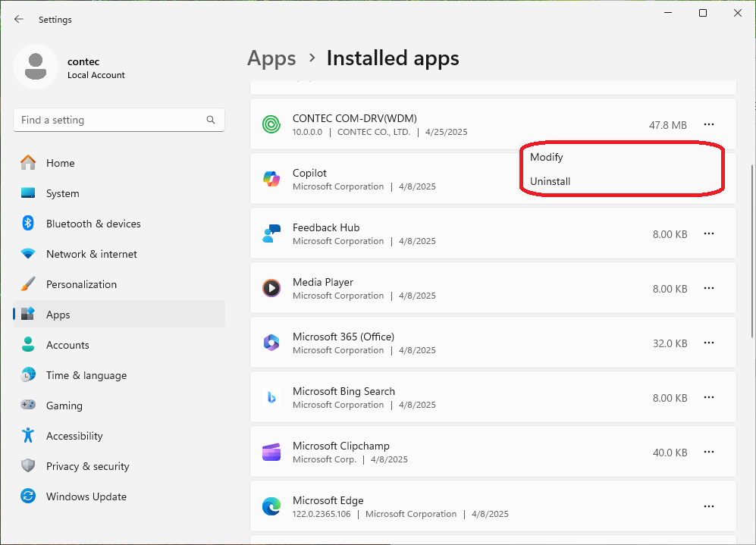Click the Microsoft Clipchamp app name

point(341,446)
